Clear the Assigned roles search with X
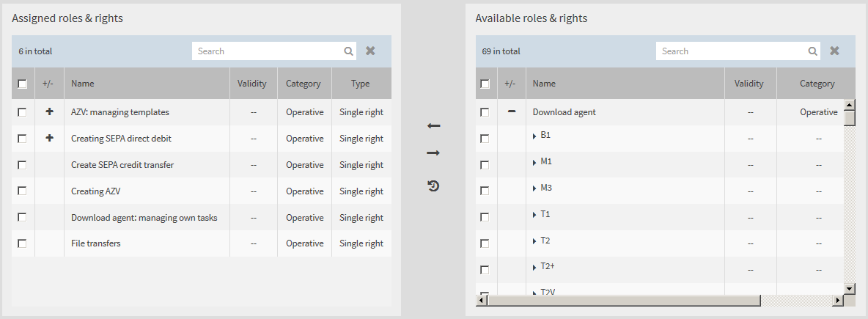This screenshot has width=868, height=319. click(x=370, y=51)
